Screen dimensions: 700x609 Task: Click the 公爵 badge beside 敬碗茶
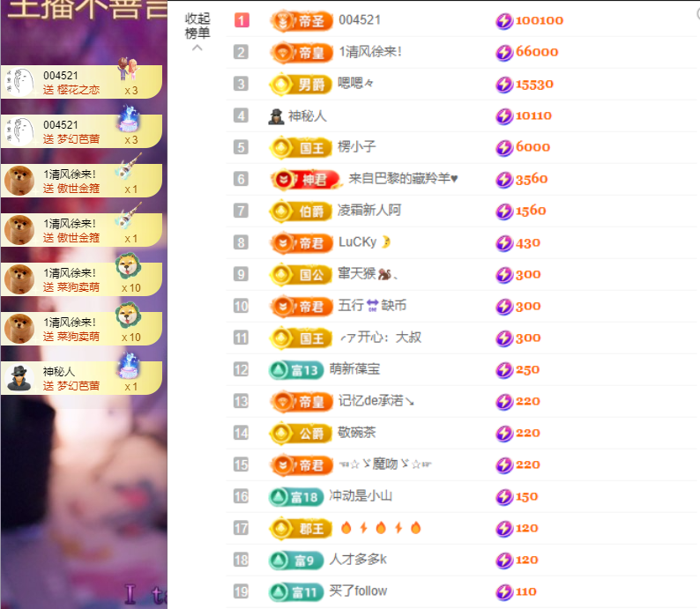tap(301, 434)
